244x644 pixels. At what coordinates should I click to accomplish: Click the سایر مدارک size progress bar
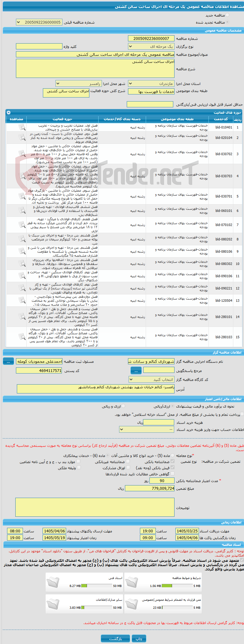pyautogui.click(x=97, y=608)
